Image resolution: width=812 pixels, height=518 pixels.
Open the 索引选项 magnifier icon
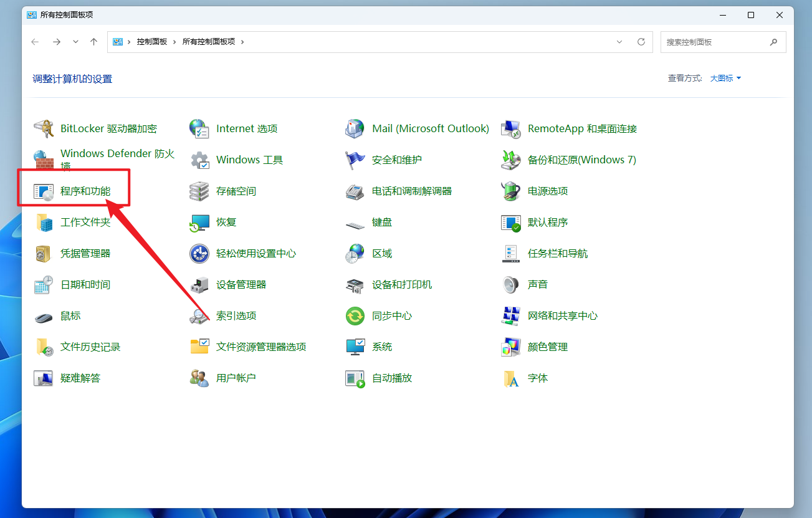tap(199, 316)
